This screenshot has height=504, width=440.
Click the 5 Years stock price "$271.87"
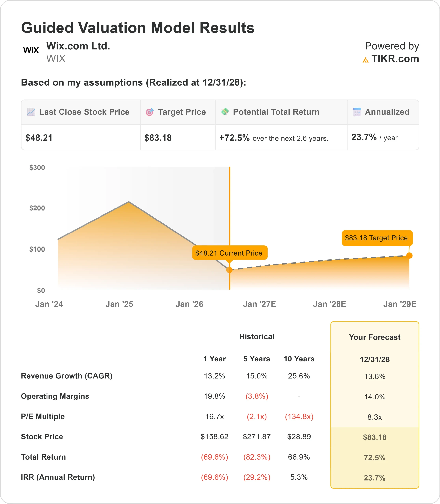pyautogui.click(x=257, y=437)
